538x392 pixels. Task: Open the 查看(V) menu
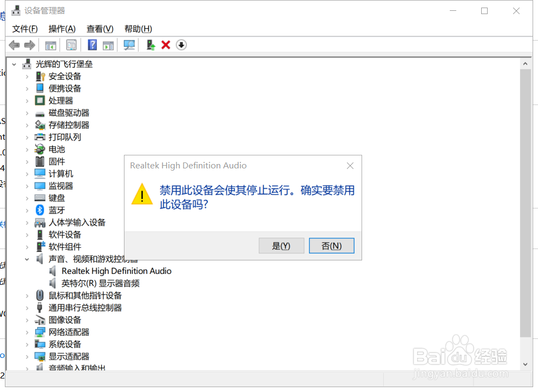click(100, 29)
